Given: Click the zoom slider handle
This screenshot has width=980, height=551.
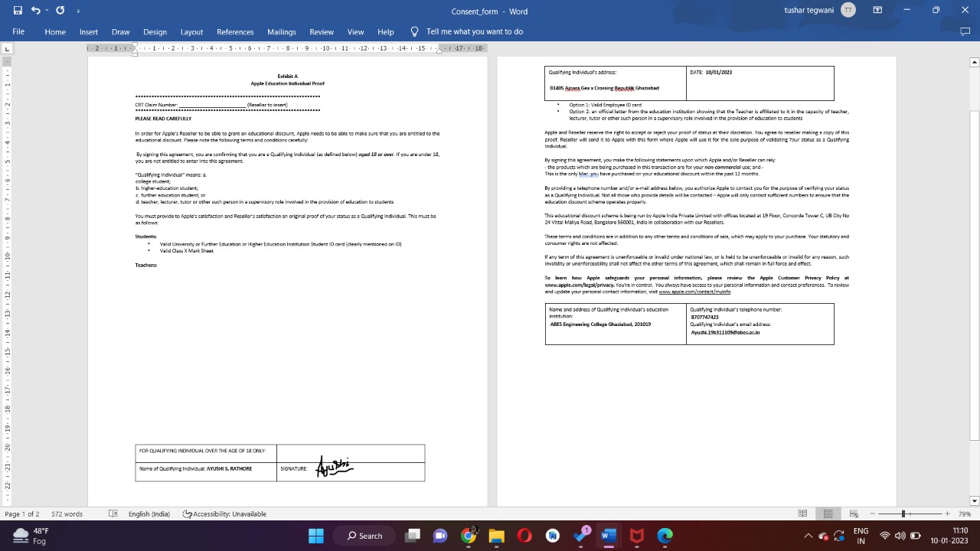Looking at the screenshot, I should (903, 514).
